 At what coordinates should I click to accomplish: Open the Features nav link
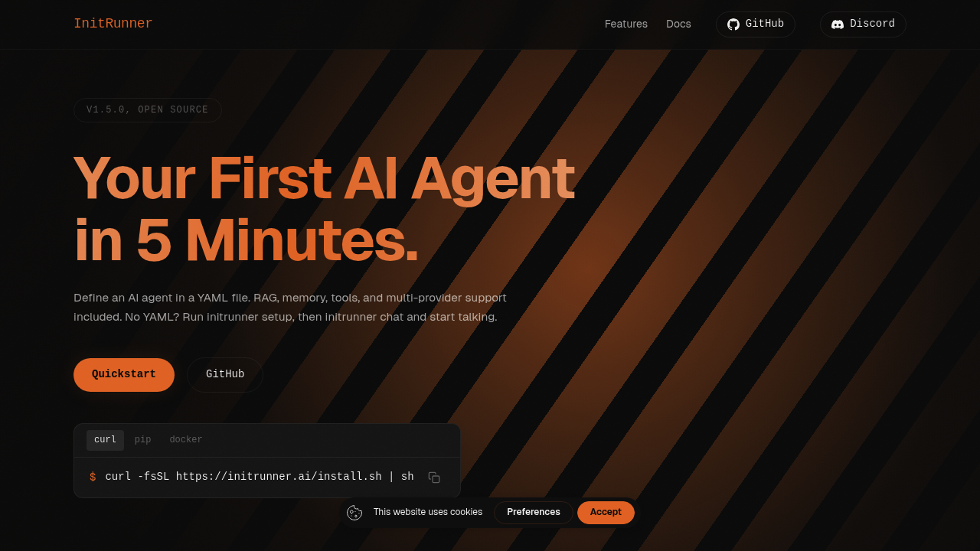pos(626,24)
